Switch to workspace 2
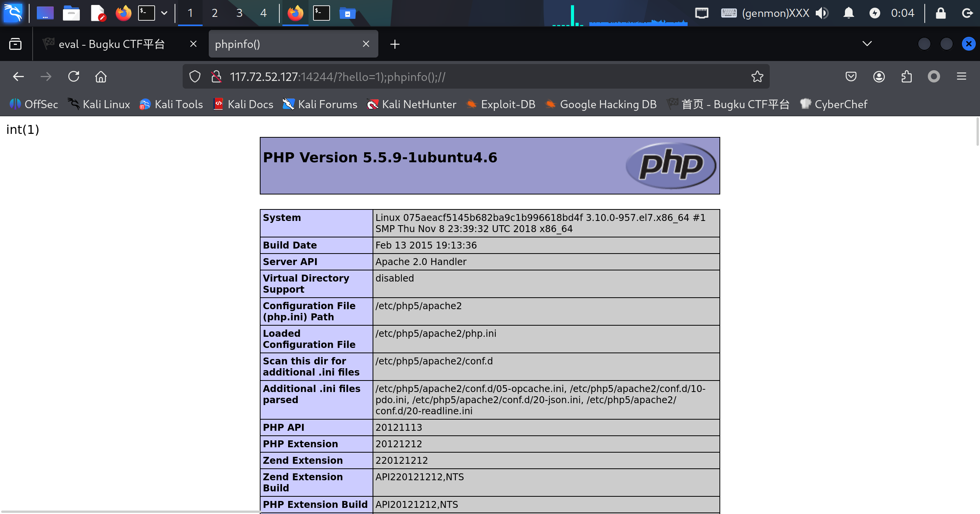 pyautogui.click(x=214, y=13)
